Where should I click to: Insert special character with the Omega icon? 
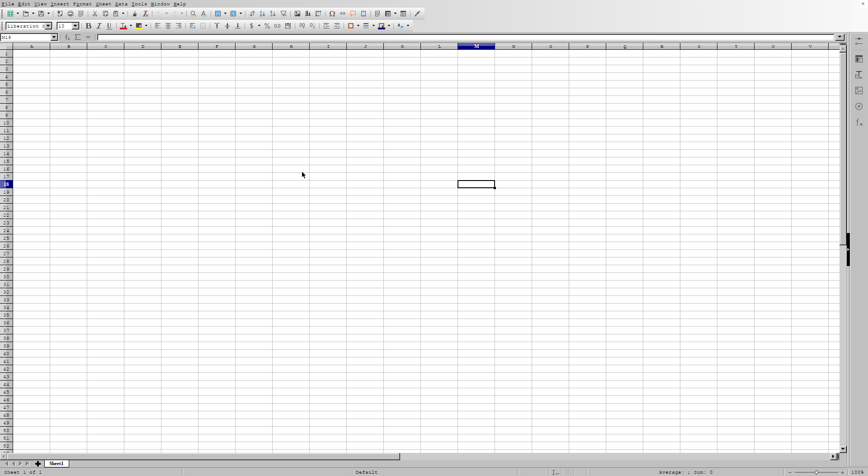pyautogui.click(x=332, y=14)
